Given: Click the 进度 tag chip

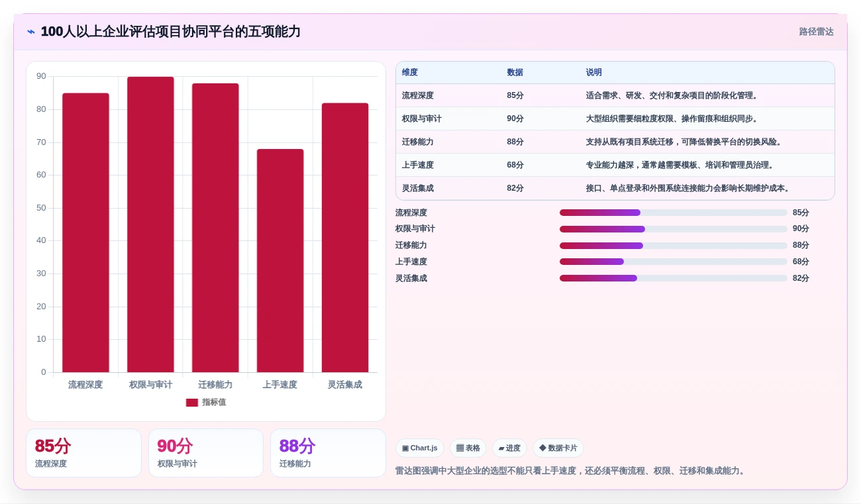Looking at the screenshot, I should [510, 448].
